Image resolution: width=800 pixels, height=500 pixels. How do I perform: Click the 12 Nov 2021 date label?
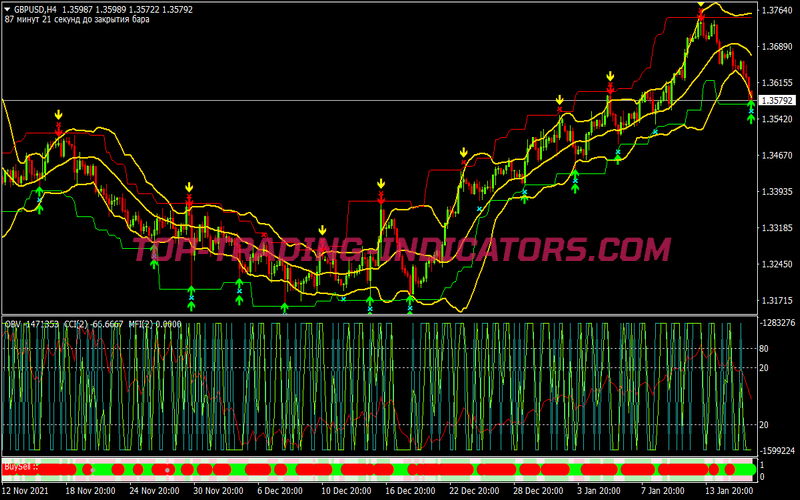26,491
